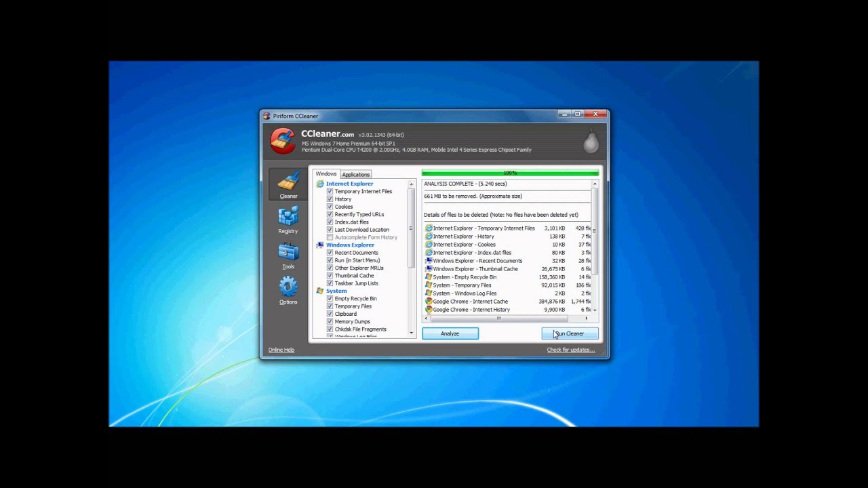
Task: Click results horizontal scroll right arrow
Action: click(587, 318)
